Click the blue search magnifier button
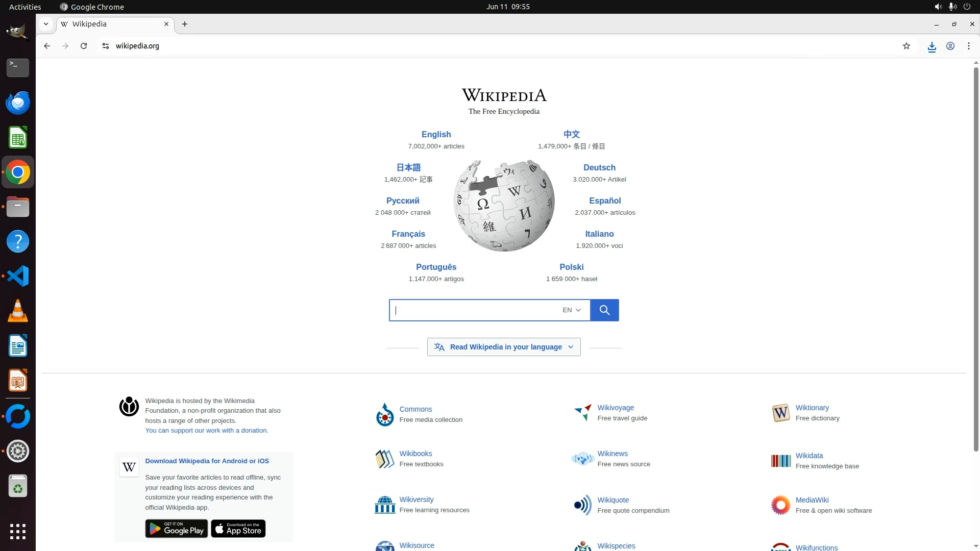Image resolution: width=980 pixels, height=551 pixels. pos(604,310)
